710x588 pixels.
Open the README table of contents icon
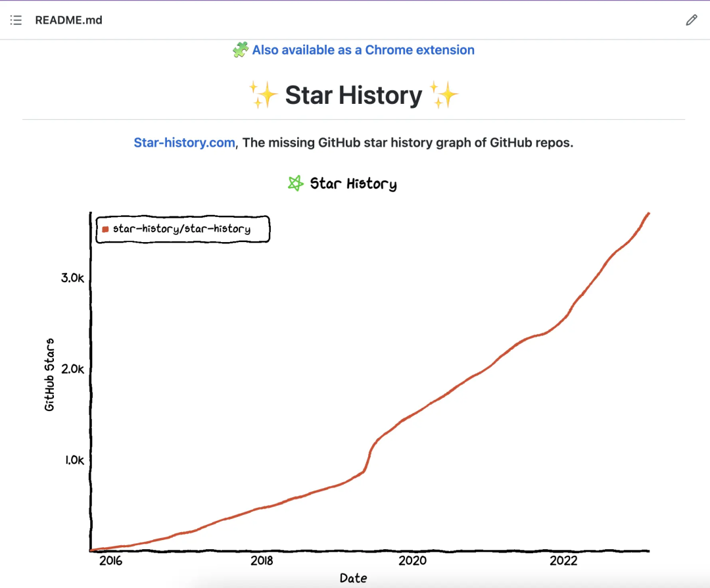tap(16, 20)
